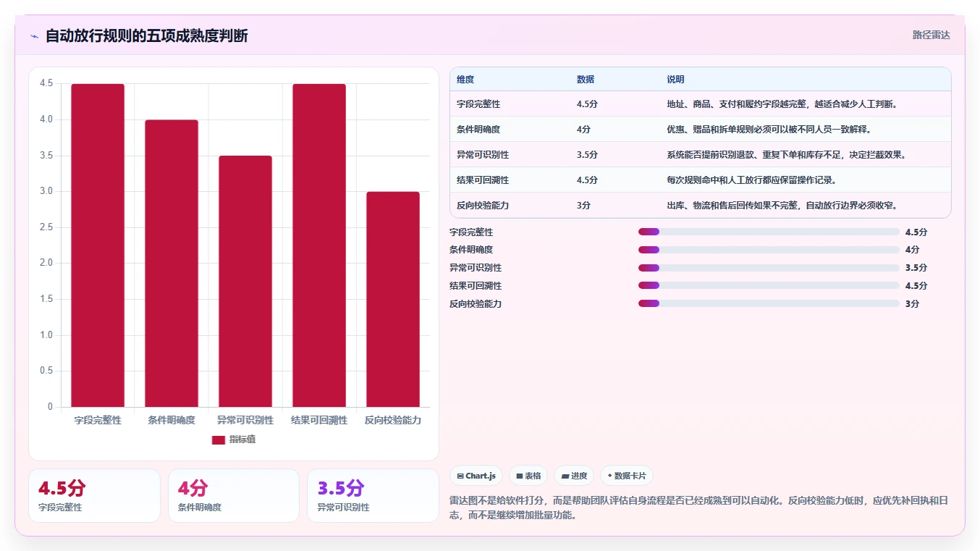Select the Chart.js tag chip
Screen dimensions: 980x551
(x=476, y=476)
